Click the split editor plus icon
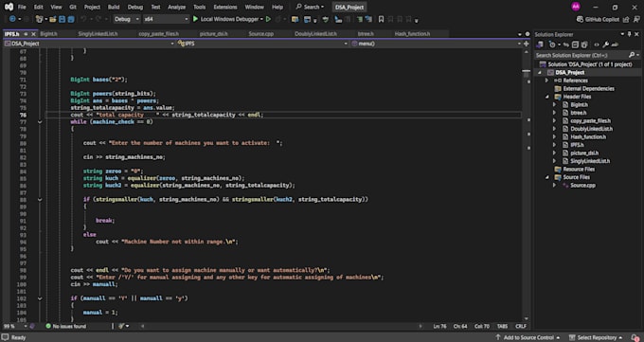The width and height of the screenshot is (644, 342). click(x=527, y=44)
